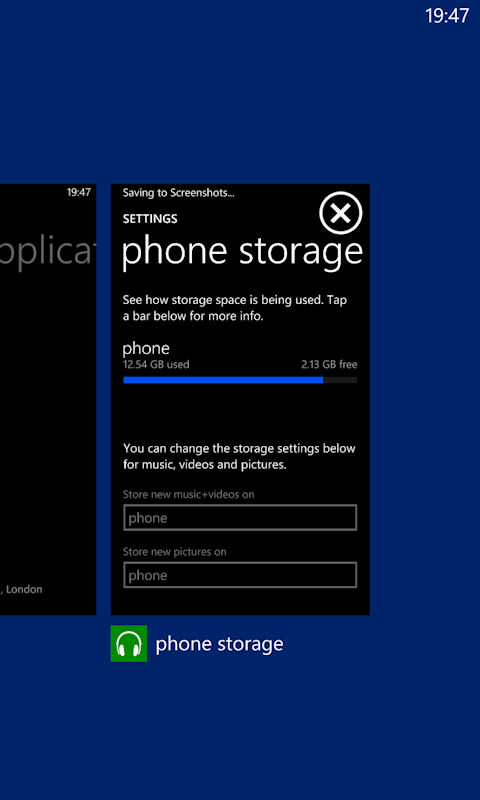Tap the 12.54 GB used label
Image resolution: width=480 pixels, height=800 pixels.
coord(156,365)
